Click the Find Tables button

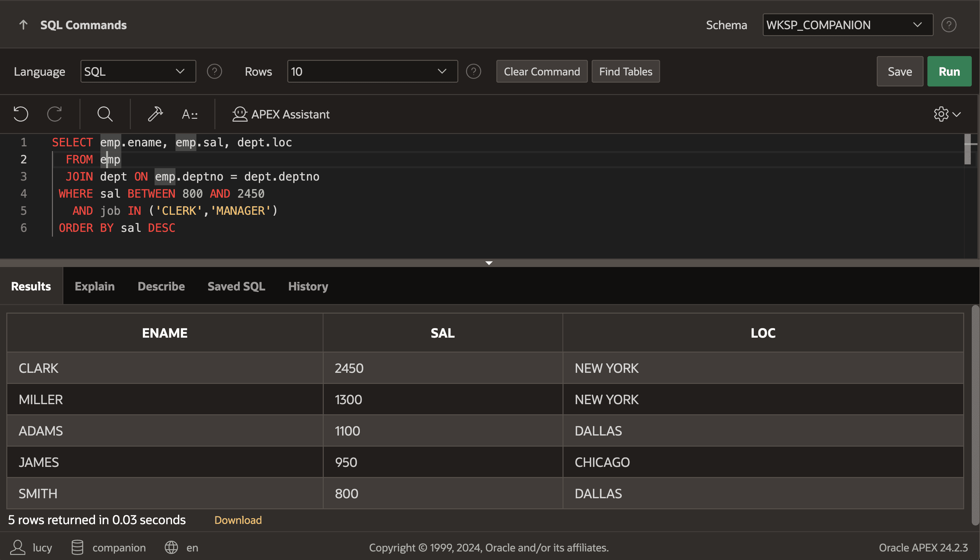[x=625, y=72]
